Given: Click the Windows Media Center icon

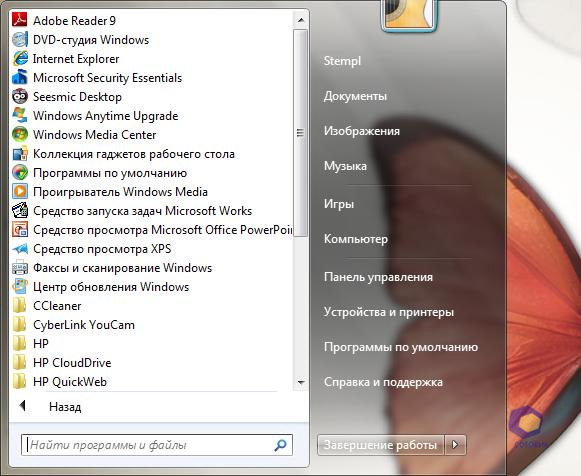Looking at the screenshot, I should tap(20, 134).
